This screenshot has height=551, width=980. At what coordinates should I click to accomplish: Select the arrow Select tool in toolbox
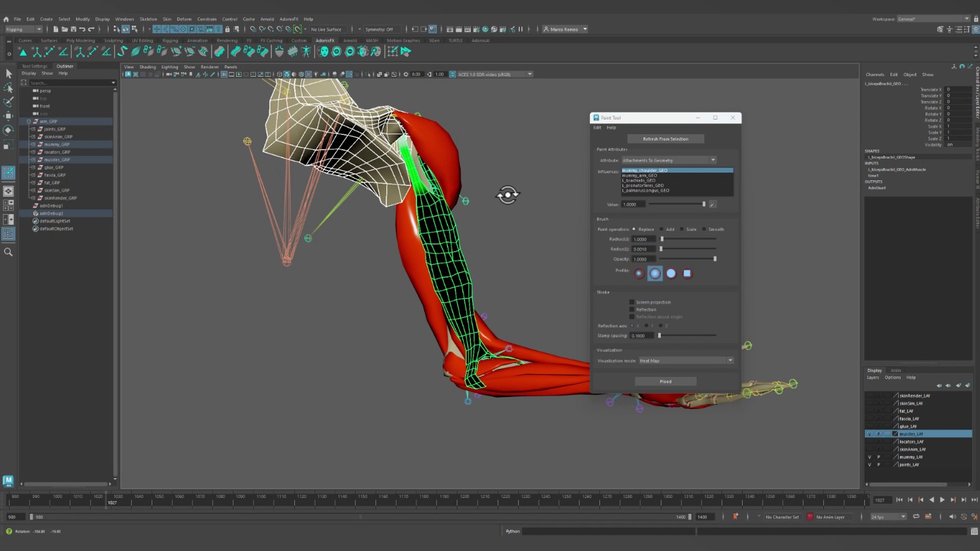tap(8, 74)
